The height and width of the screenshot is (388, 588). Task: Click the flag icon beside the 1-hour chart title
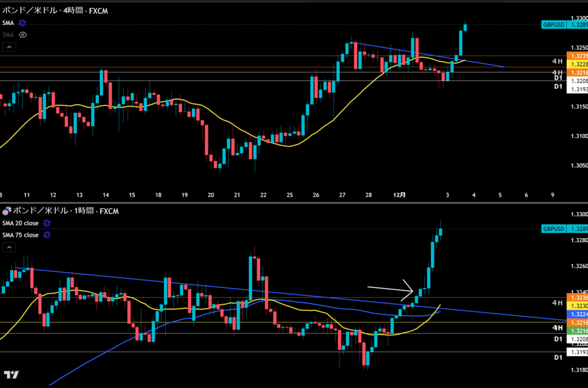(7, 210)
